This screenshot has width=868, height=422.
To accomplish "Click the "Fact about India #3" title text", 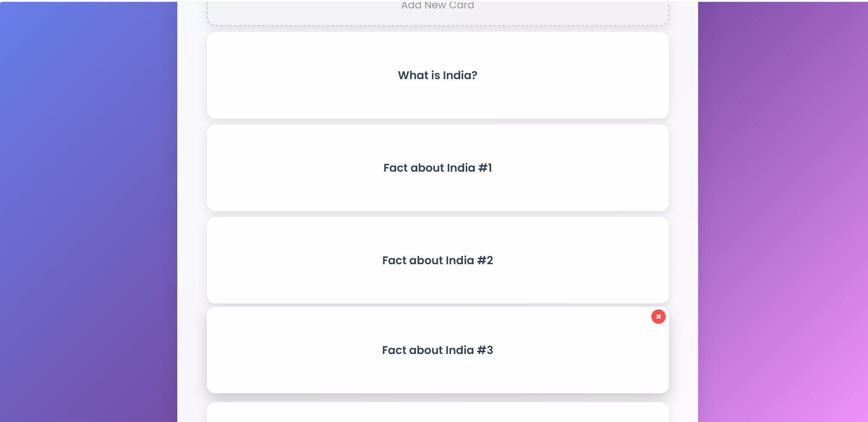I will click(437, 350).
